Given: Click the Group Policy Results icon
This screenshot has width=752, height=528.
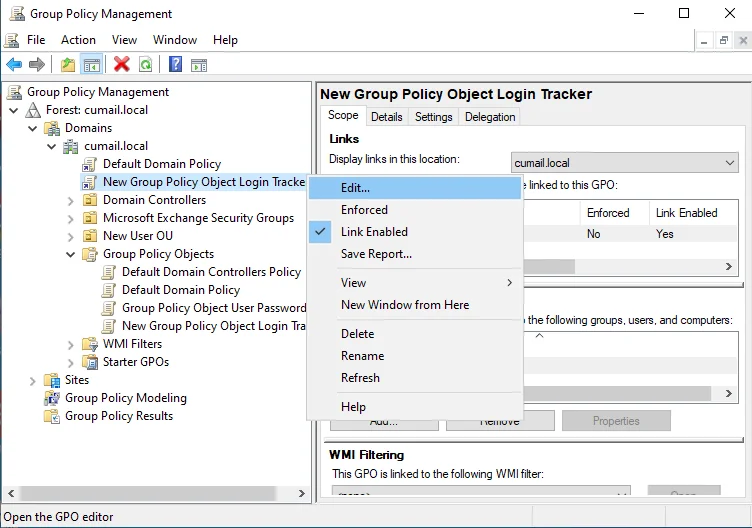Looking at the screenshot, I should (x=52, y=416).
